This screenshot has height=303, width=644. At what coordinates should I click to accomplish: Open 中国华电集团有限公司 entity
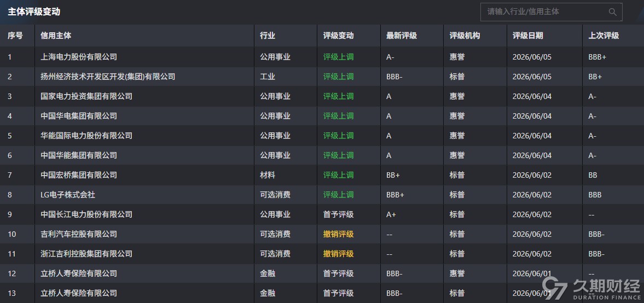coord(79,116)
